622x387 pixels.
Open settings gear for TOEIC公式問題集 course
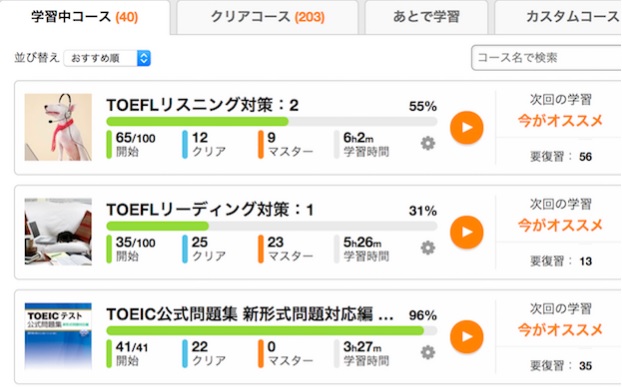(x=428, y=352)
